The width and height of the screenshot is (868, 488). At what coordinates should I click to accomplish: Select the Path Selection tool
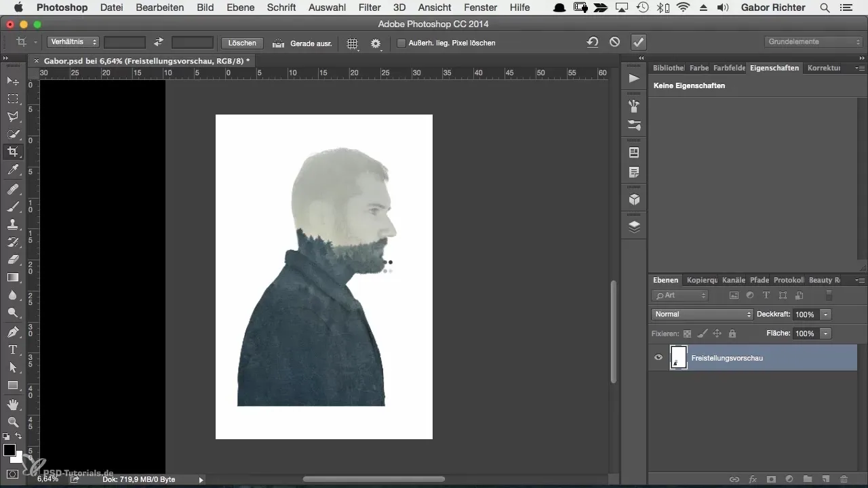point(13,367)
